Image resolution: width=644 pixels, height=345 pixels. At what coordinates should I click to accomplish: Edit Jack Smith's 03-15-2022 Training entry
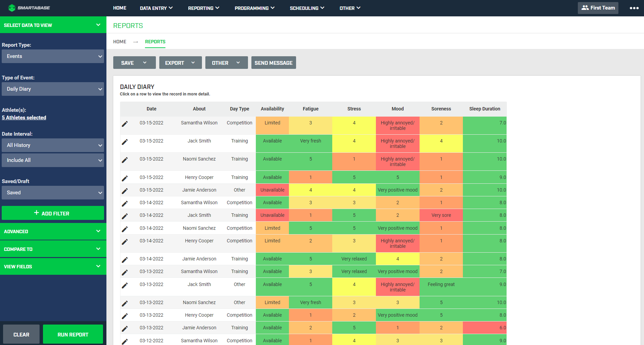pos(125,142)
